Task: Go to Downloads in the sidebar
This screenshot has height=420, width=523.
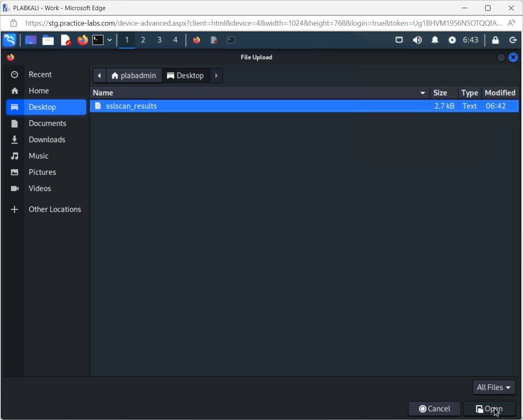Action: pos(47,140)
